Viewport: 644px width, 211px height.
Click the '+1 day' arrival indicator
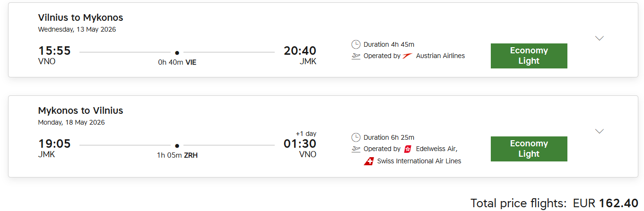pyautogui.click(x=306, y=134)
